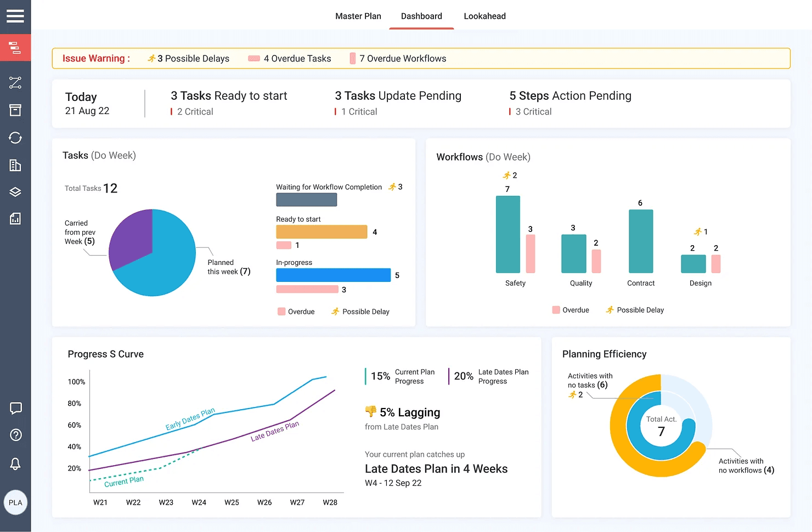Click the orange outer ring of Planning Efficiency donut
Image resolution: width=812 pixels, height=532 pixels.
pyautogui.click(x=621, y=443)
